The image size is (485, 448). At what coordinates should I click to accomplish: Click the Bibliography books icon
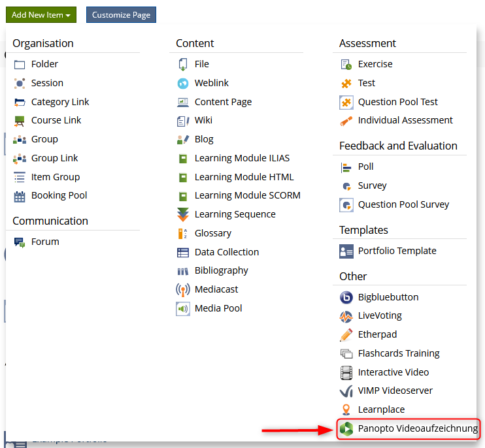click(x=183, y=271)
